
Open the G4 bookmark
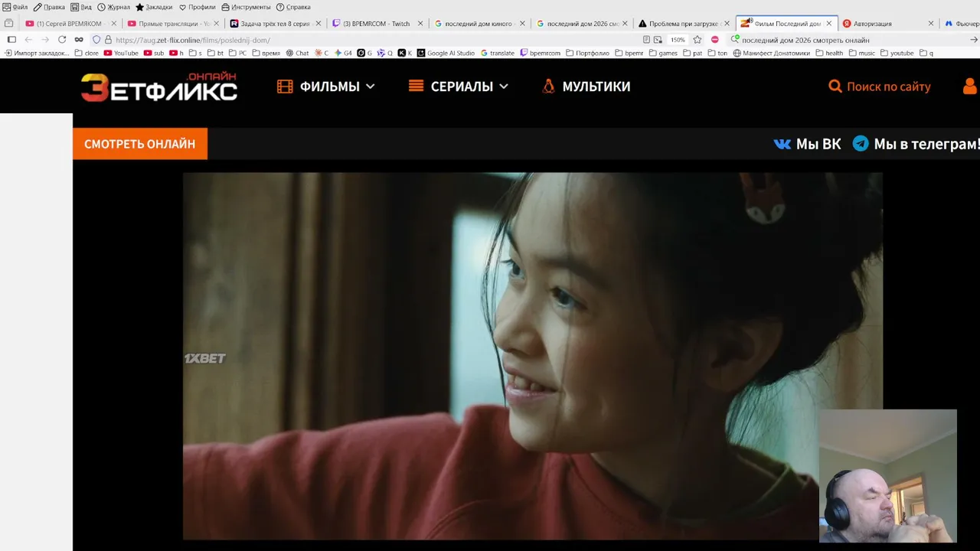[x=343, y=53]
